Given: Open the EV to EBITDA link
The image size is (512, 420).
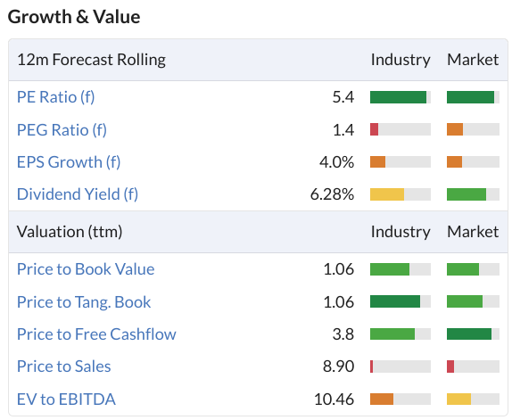Looking at the screenshot, I should coord(66,399).
